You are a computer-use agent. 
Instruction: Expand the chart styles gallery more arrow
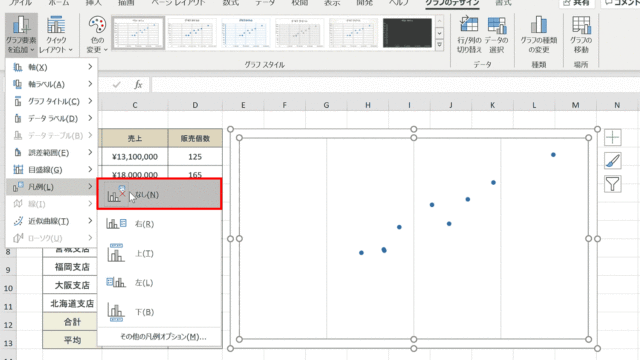pos(440,45)
